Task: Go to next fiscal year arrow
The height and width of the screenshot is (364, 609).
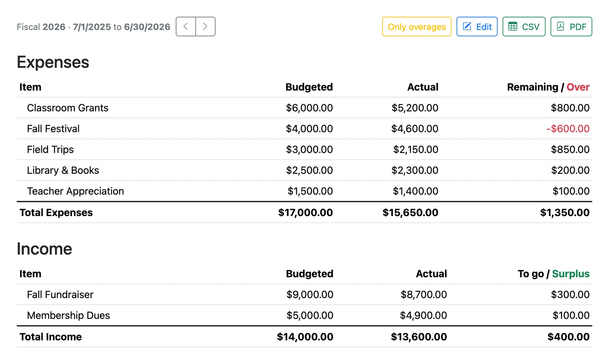Action: click(206, 27)
